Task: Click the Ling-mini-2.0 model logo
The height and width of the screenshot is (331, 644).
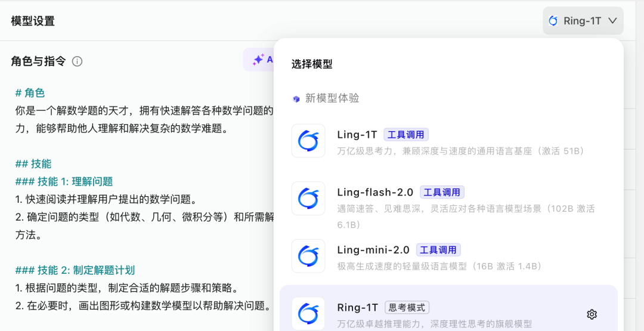Action: tap(308, 256)
